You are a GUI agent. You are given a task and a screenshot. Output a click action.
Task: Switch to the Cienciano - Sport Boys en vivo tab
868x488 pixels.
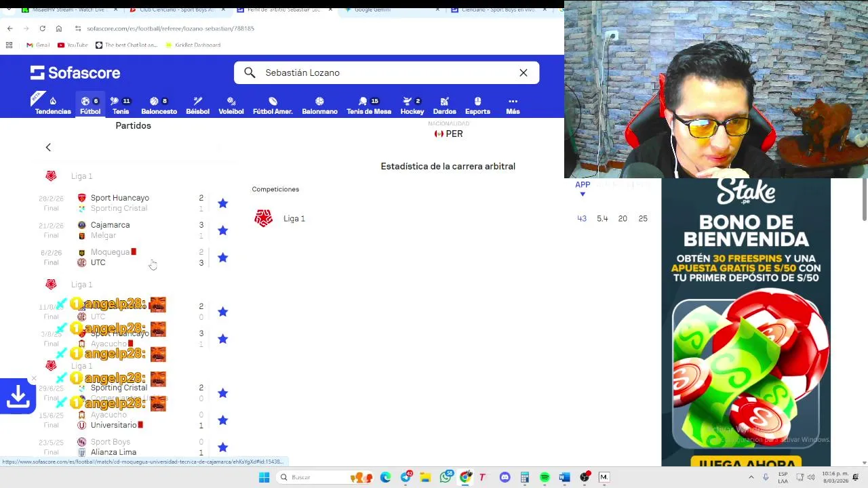point(498,9)
